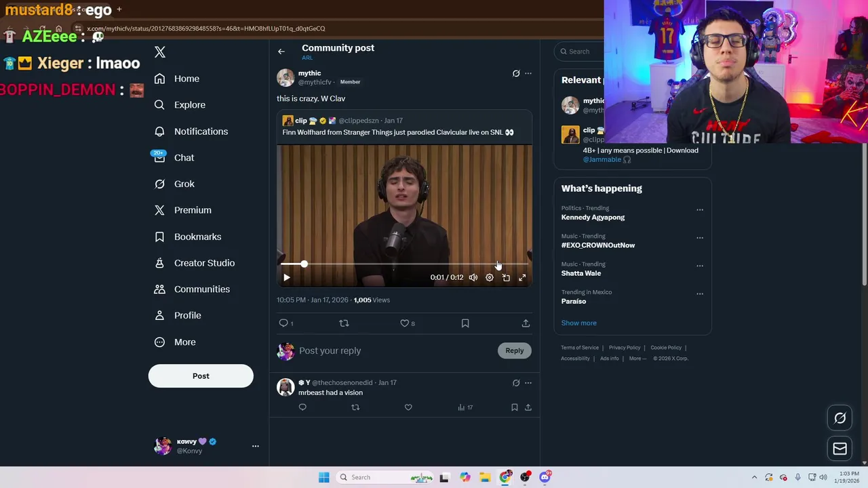Expand the More menu in sidebar

point(175,342)
